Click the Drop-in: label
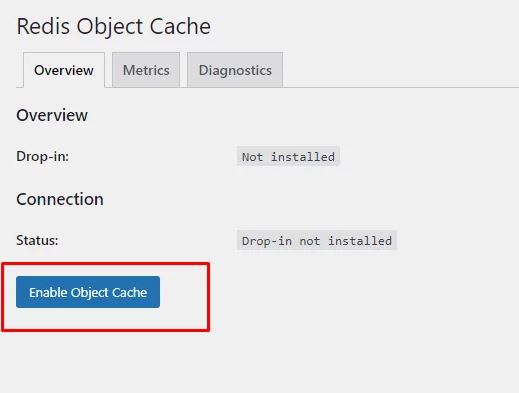 (43, 156)
